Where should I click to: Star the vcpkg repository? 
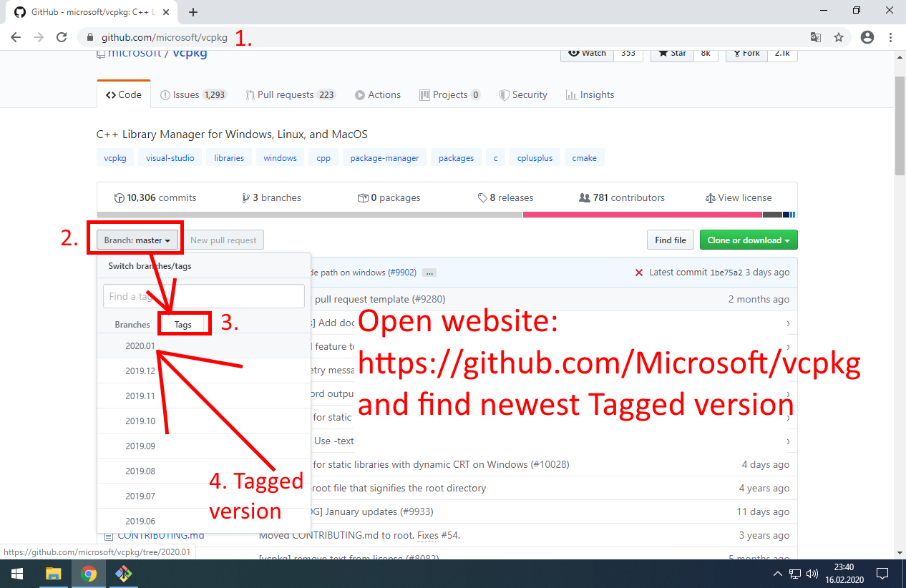coord(671,52)
